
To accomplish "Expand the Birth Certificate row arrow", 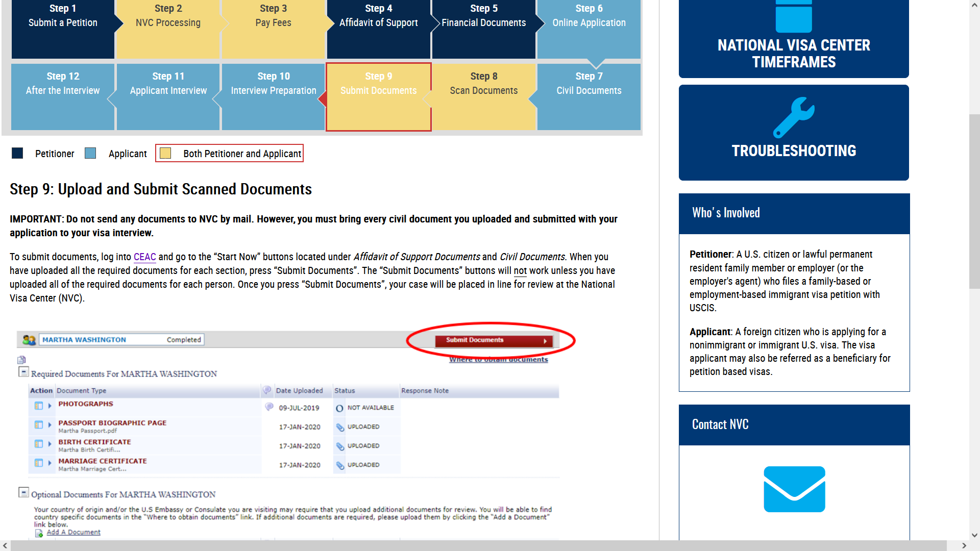I will [50, 444].
